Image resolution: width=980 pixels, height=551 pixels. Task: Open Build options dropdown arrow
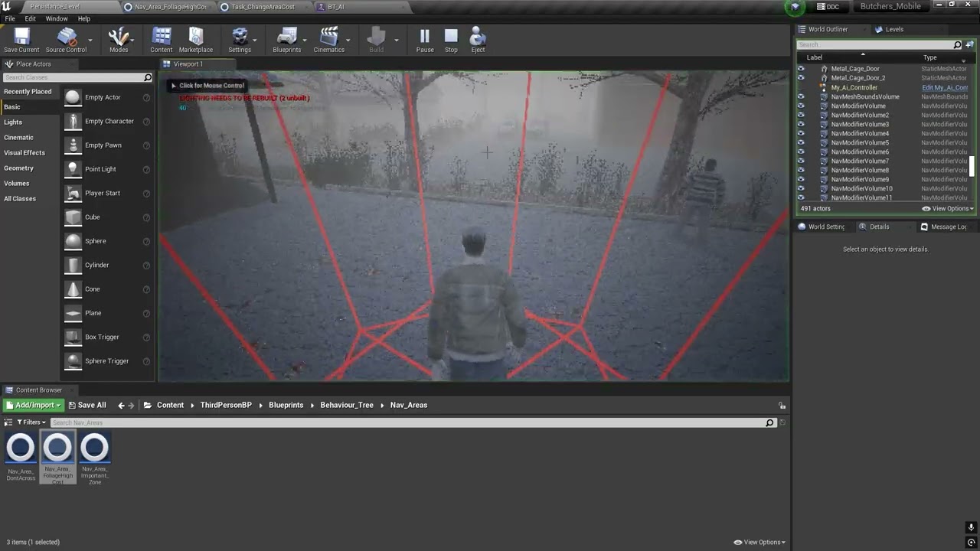(x=396, y=40)
